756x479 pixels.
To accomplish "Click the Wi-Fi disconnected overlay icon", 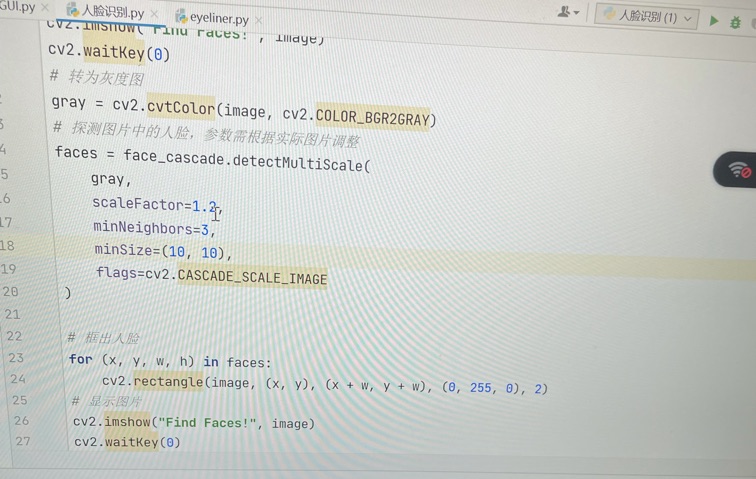I will tap(739, 170).
